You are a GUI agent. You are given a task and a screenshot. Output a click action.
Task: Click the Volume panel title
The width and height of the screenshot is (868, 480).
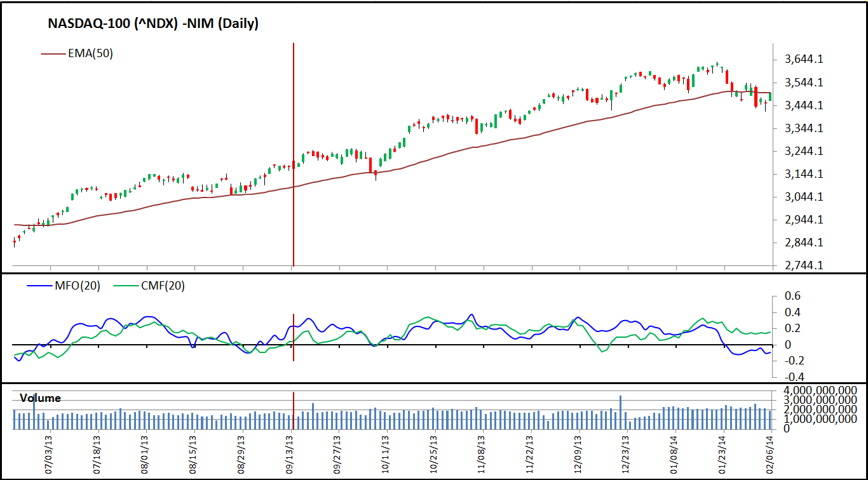coord(41,398)
